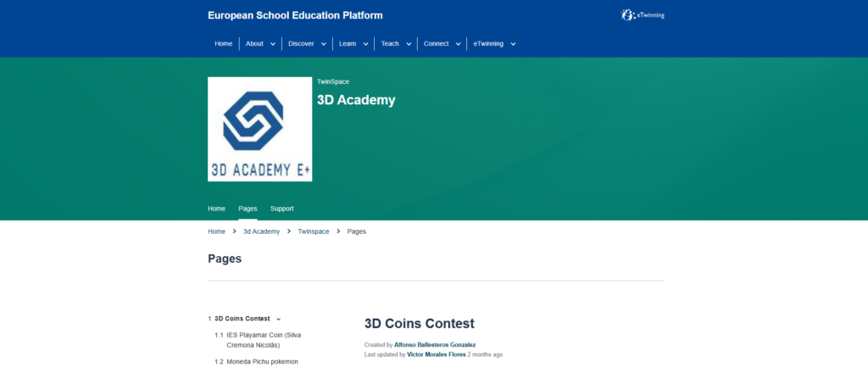868x373 pixels.
Task: Open the Twinspace breadcrumb link
Action: tap(313, 231)
